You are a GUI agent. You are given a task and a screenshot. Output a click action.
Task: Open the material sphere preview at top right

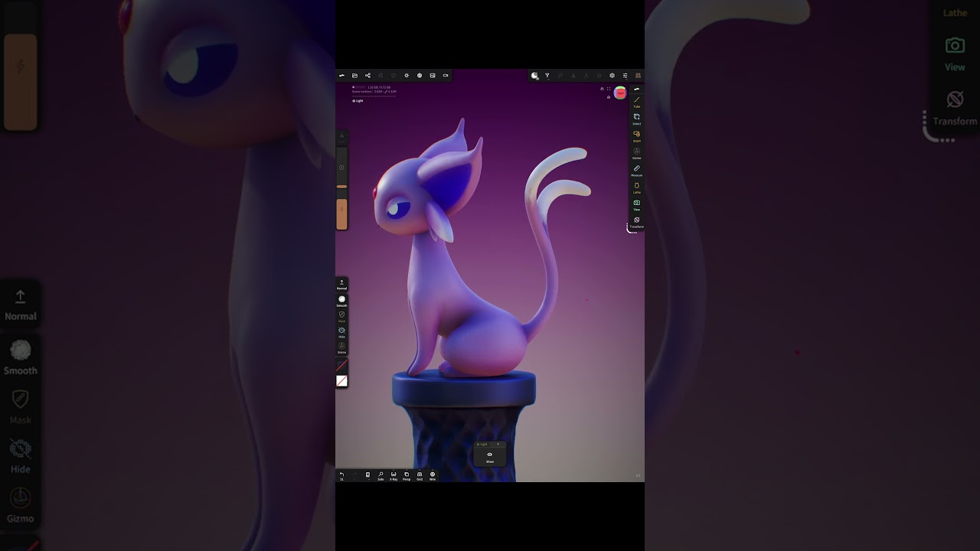(x=620, y=93)
